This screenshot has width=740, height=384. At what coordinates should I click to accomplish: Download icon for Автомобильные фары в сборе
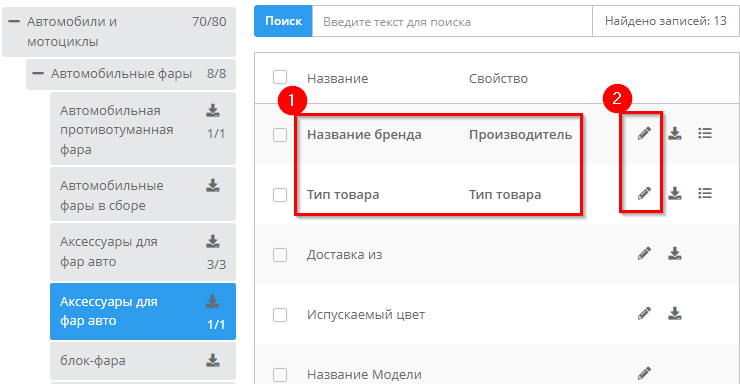pos(213,185)
